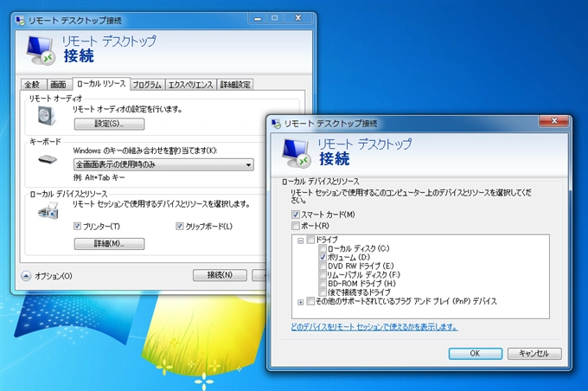Check the 後で接続するドライブ checkbox

(x=323, y=292)
